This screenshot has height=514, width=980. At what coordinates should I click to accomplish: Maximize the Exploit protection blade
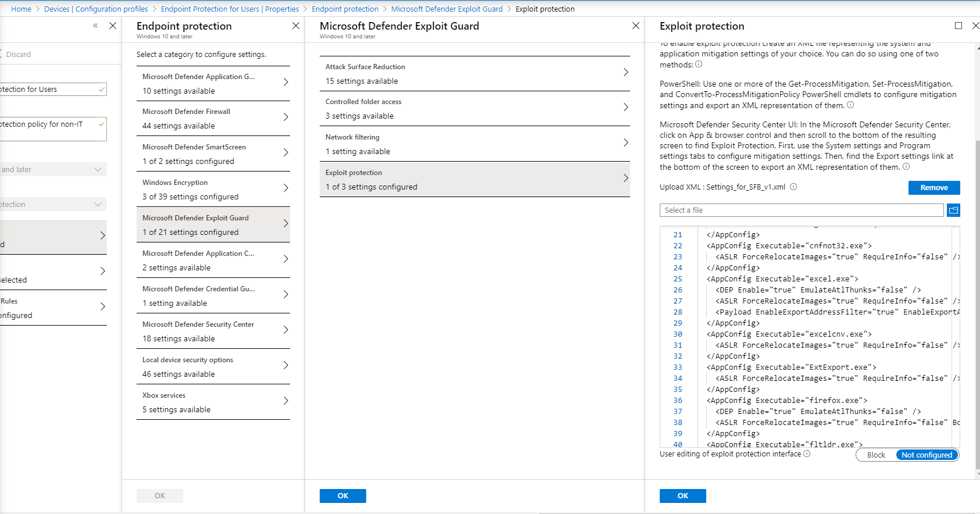click(958, 26)
